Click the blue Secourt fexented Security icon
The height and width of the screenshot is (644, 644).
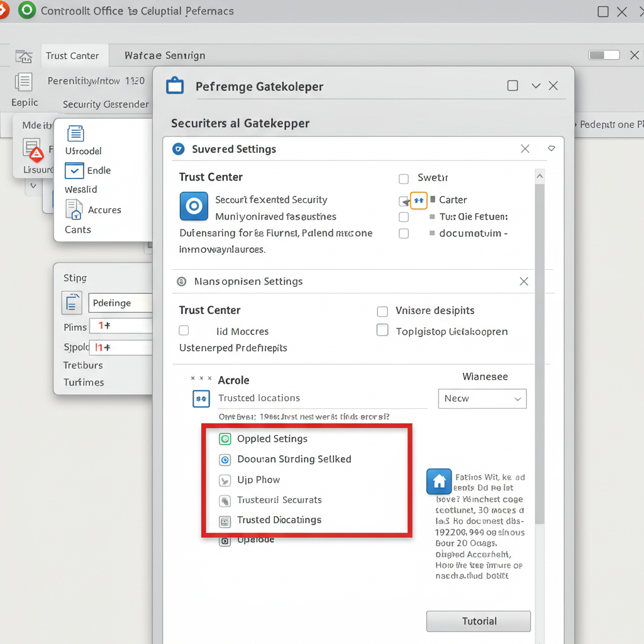coord(194,206)
